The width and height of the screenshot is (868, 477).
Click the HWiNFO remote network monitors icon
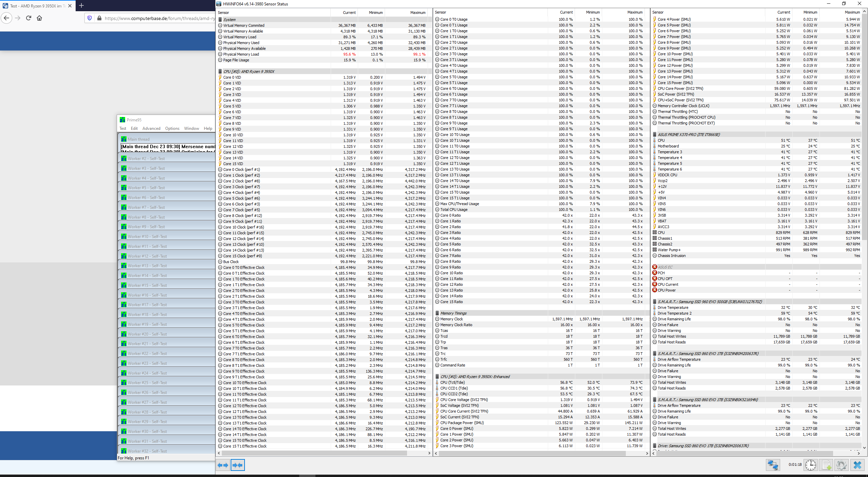[773, 465]
